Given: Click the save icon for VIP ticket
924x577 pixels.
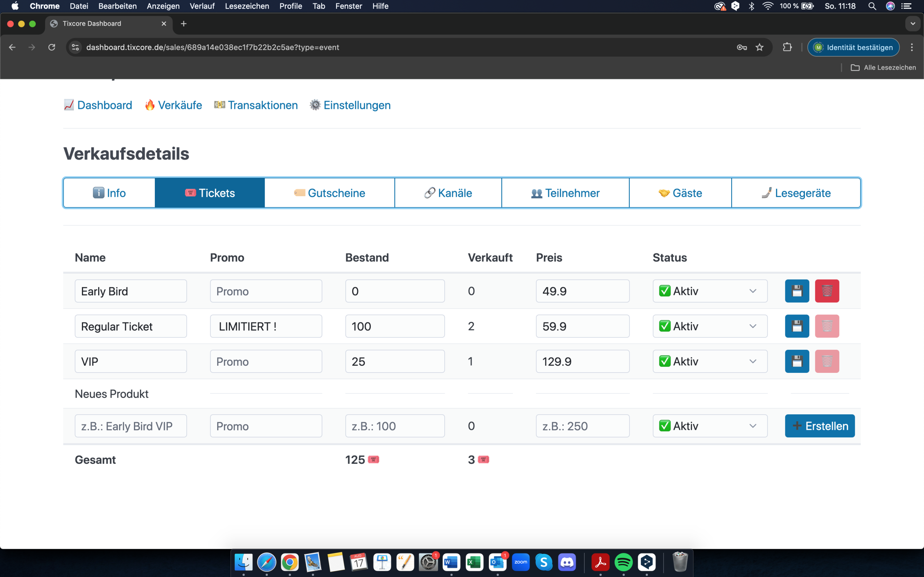Looking at the screenshot, I should 797,361.
